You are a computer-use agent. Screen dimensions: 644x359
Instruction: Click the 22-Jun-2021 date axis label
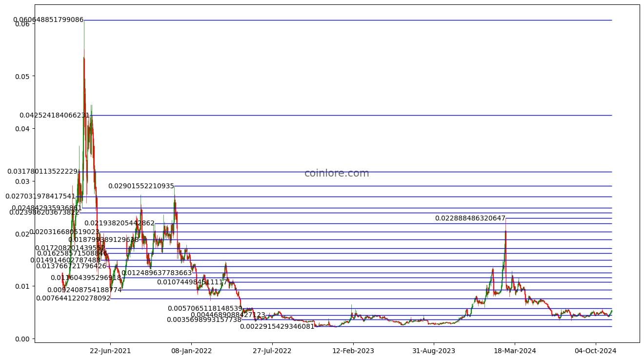coord(110,350)
